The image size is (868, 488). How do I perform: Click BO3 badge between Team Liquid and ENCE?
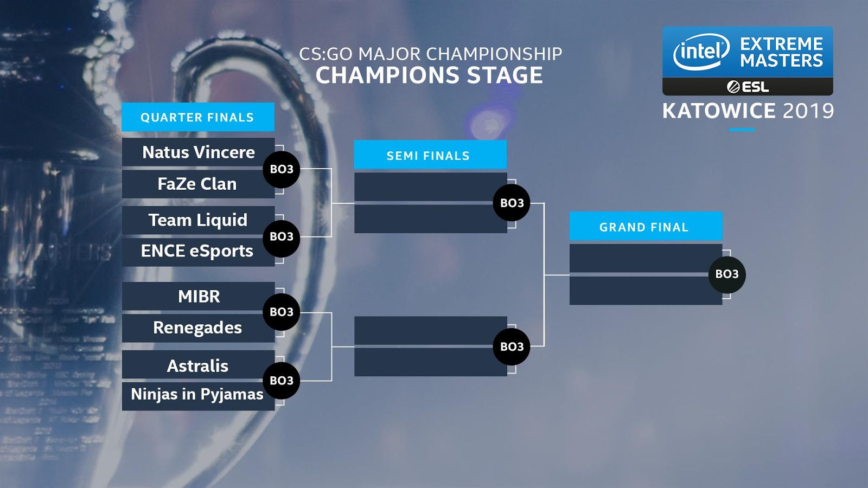click(x=282, y=237)
